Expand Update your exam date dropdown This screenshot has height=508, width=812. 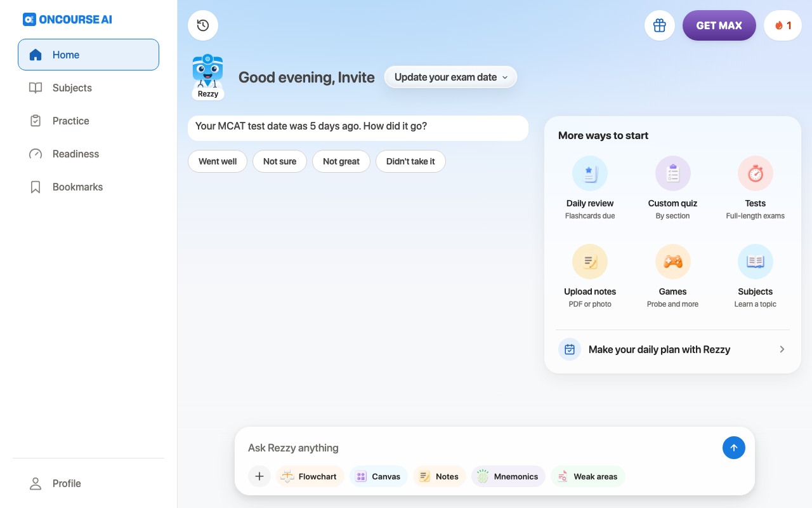(451, 77)
